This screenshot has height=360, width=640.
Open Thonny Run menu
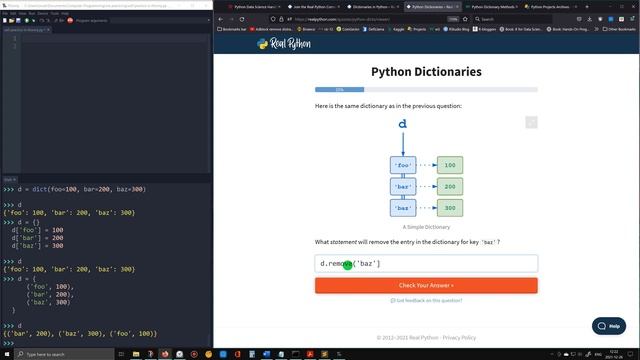tap(31, 13)
